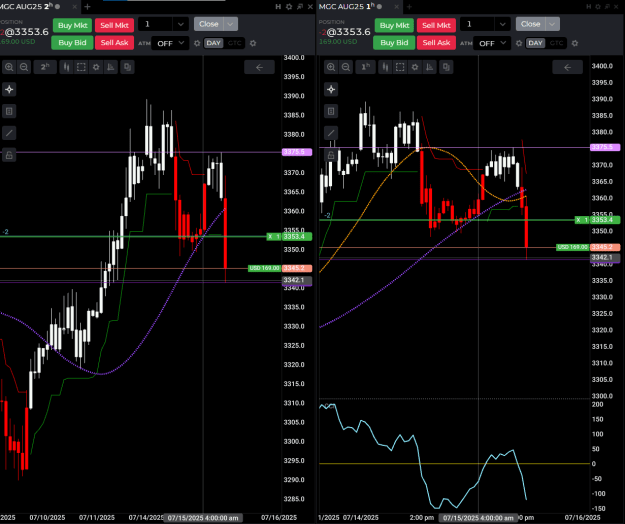Viewport: 625px width, 524px height.
Task: Expand Close options arrow in left panel
Action: click(x=230, y=24)
